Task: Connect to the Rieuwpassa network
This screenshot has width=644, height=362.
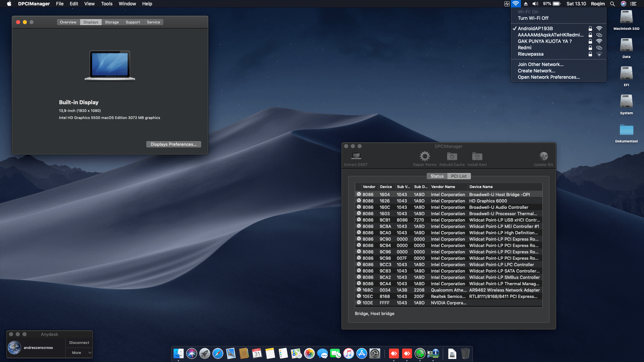Action: point(558,54)
